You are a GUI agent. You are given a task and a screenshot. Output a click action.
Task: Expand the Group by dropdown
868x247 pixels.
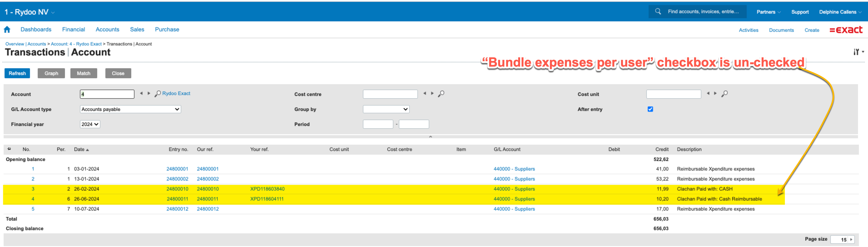386,109
